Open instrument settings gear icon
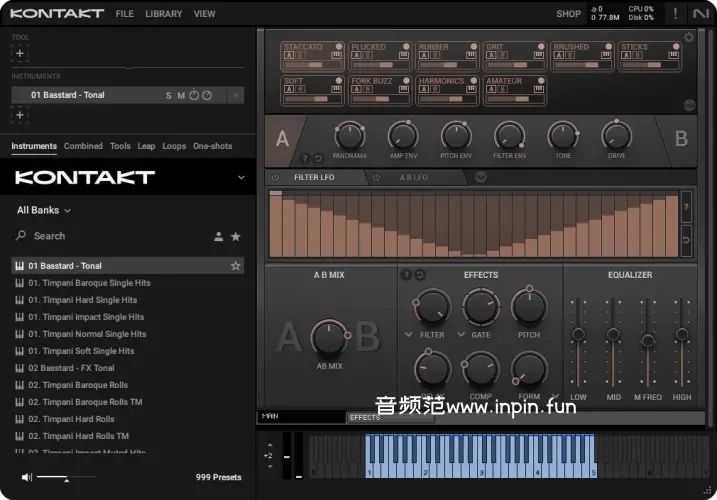Screen dimensions: 717x500 [x=688, y=38]
